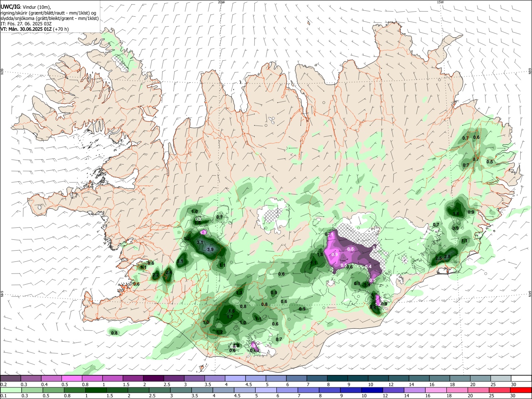Click the top-row lavender swatch between 4 and 4.5
This screenshot has height=399, width=532.
(235, 378)
